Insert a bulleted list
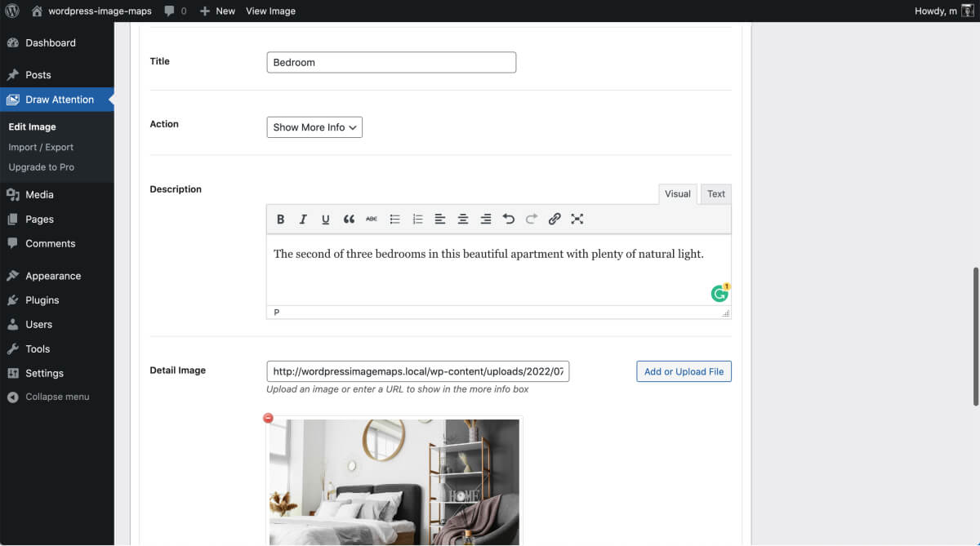Image resolution: width=980 pixels, height=546 pixels. click(x=394, y=219)
